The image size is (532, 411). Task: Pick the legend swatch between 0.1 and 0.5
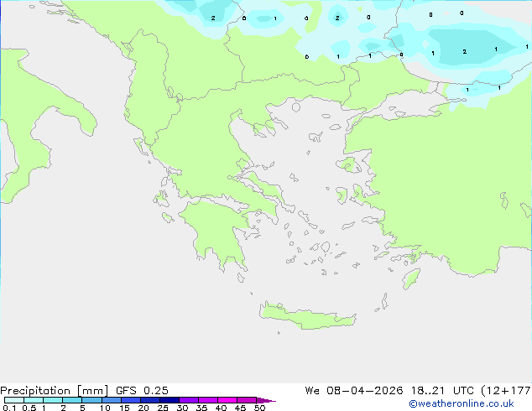tap(14, 400)
